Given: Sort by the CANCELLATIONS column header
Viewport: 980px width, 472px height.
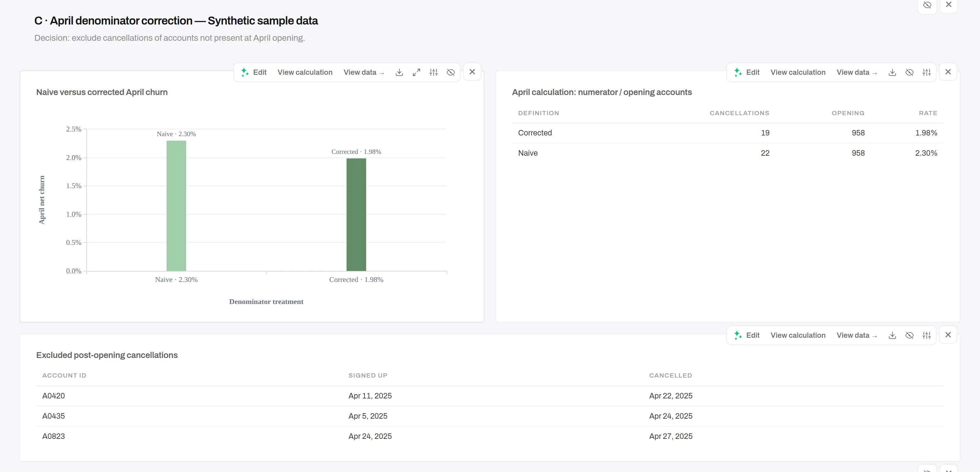Looking at the screenshot, I should point(739,113).
